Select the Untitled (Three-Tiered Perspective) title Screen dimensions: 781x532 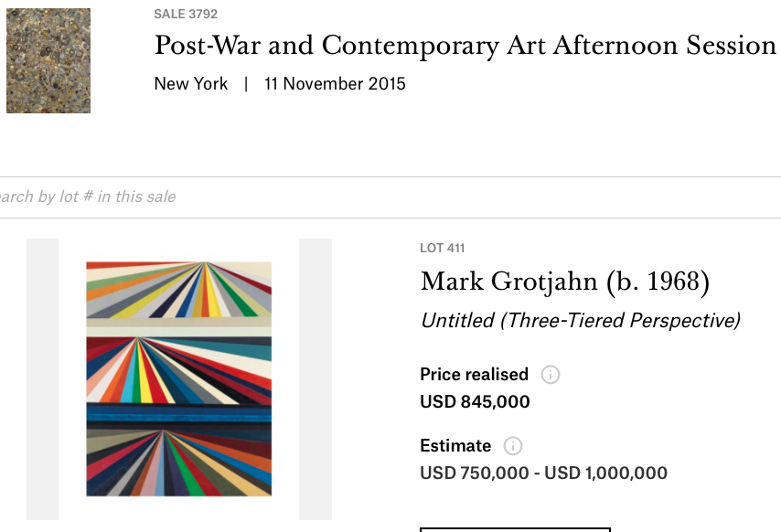581,321
